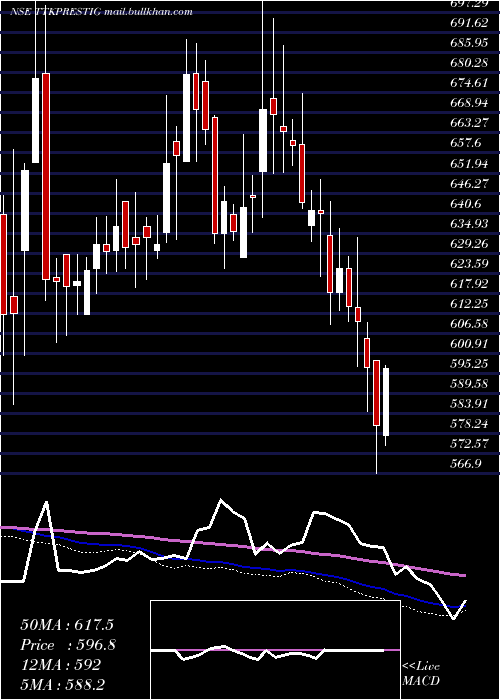
Task: Select the 606.58 price axis label
Action: pos(469,324)
